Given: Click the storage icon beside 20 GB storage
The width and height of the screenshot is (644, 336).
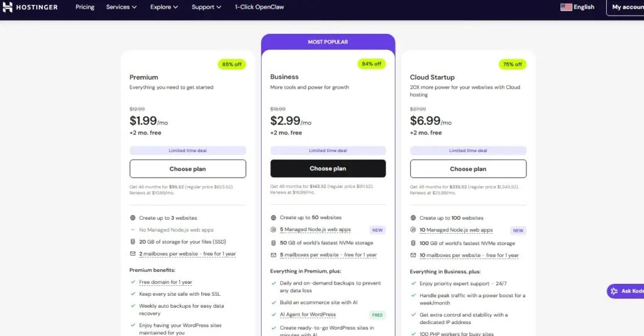Looking at the screenshot, I should click(133, 242).
